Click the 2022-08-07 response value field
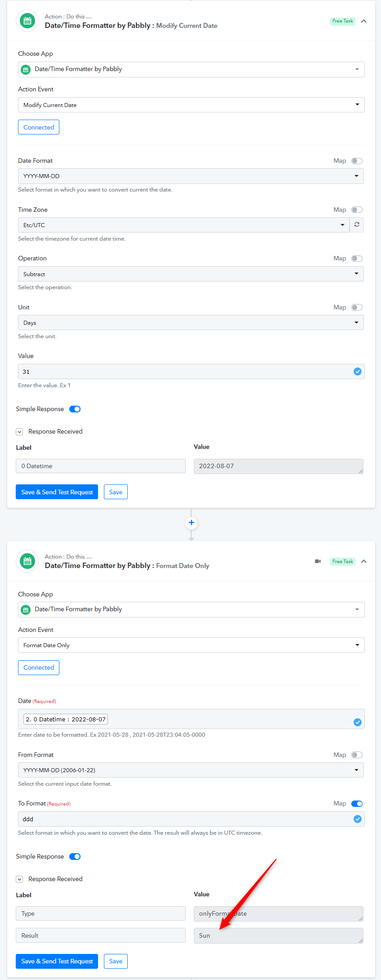The height and width of the screenshot is (980, 381). (278, 466)
